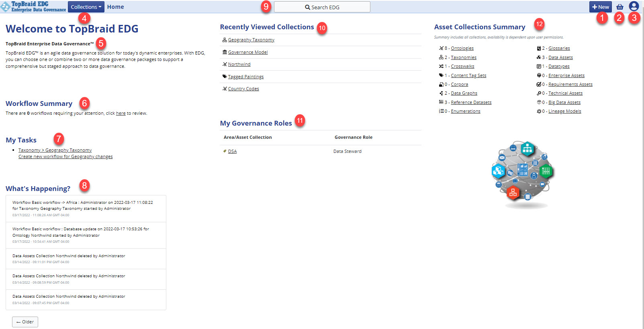644x329 pixels.
Task: Follow the 'here' workflow review link
Action: click(121, 114)
